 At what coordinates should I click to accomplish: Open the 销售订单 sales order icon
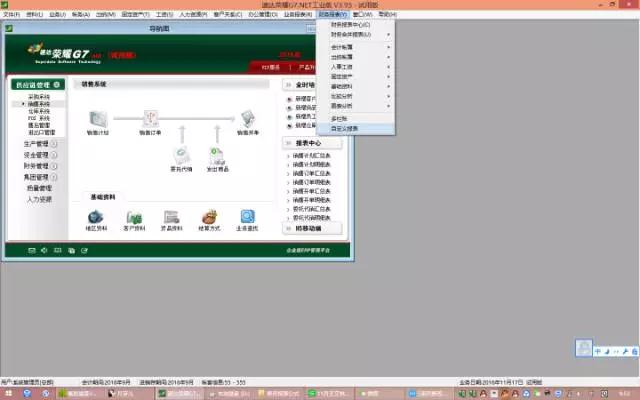pos(150,122)
